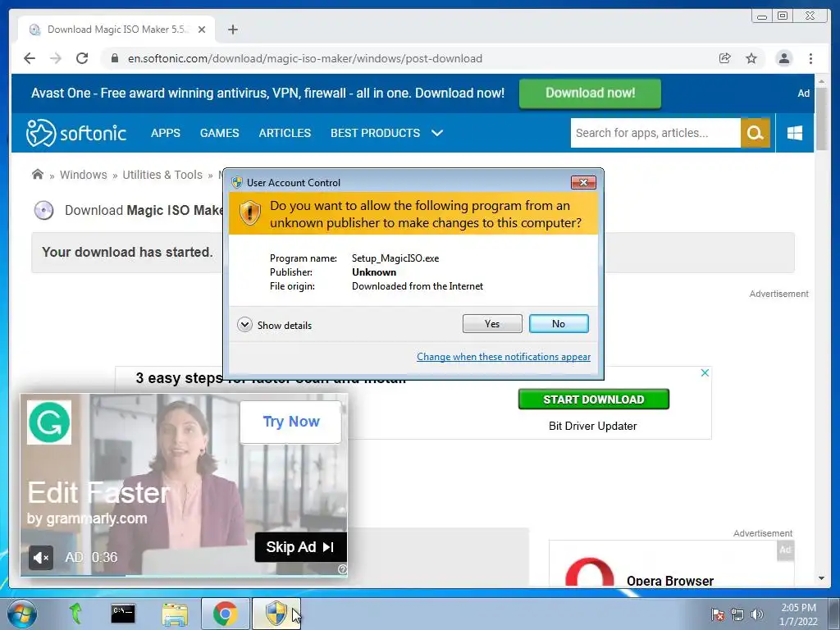Click No in User Account Control
Screen dimensions: 840x630
[x=559, y=323]
